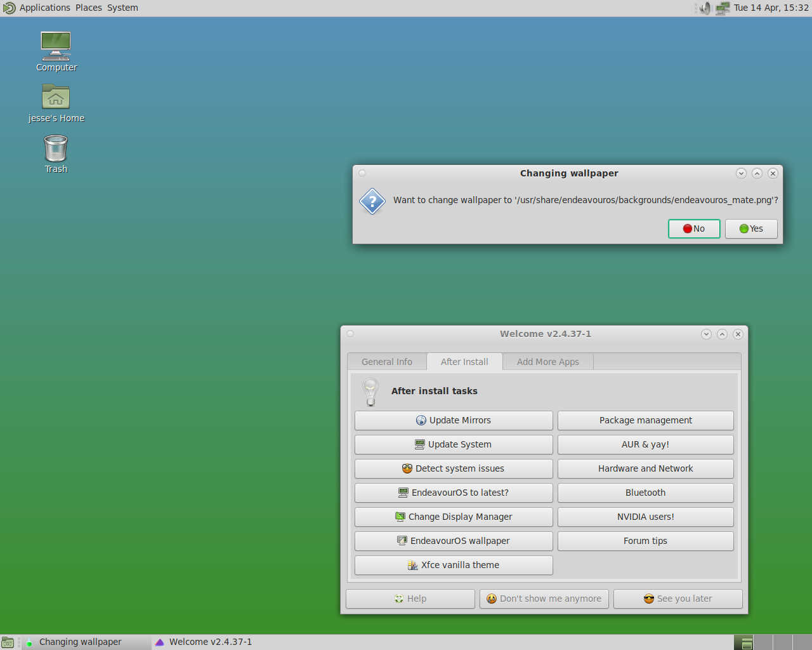Image resolution: width=812 pixels, height=650 pixels.
Task: Click the Update System button
Action: pos(454,444)
